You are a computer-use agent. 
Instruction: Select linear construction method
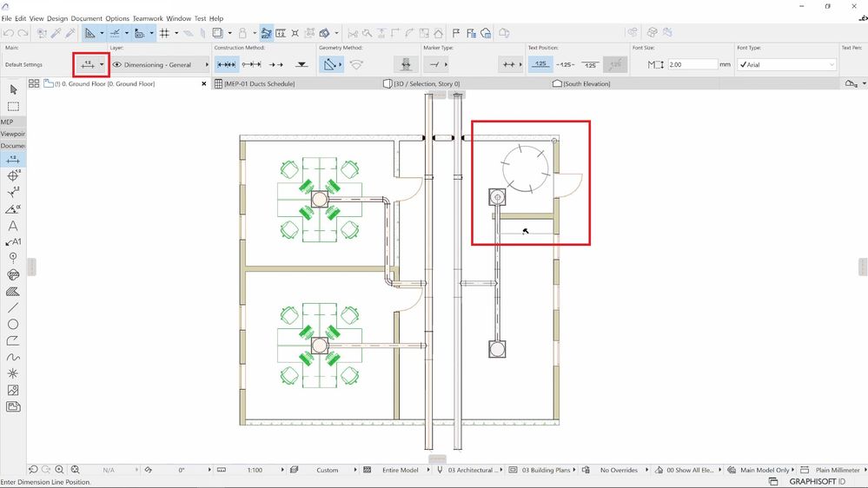pyautogui.click(x=227, y=65)
